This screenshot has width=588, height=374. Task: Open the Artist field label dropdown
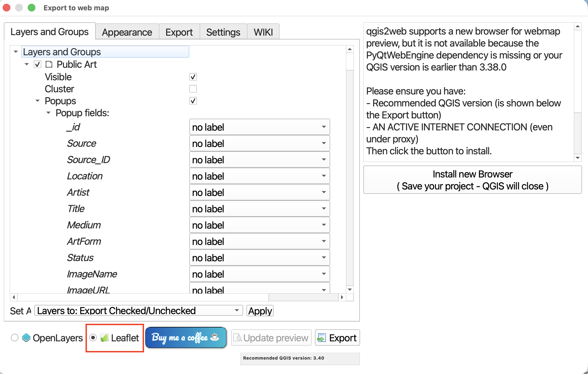[259, 192]
